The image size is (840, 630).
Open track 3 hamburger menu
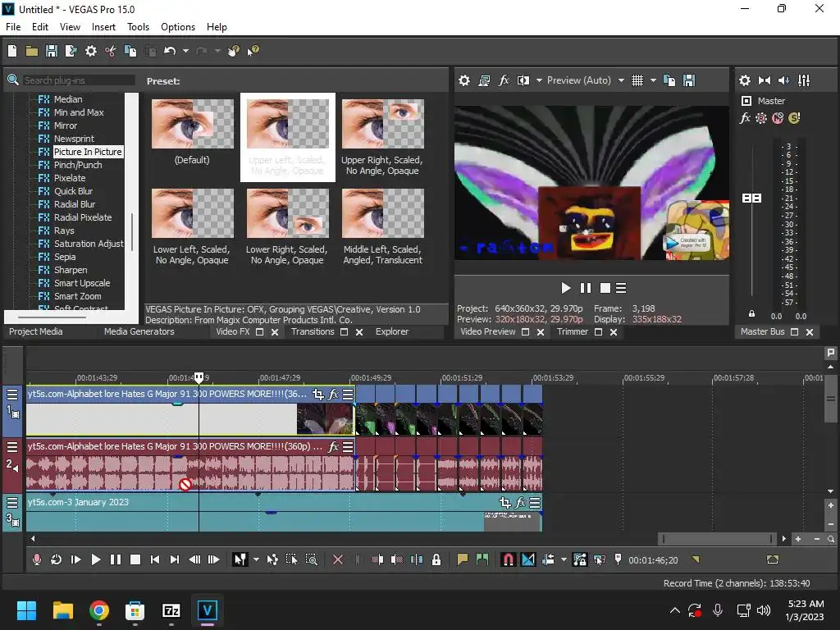point(11,503)
